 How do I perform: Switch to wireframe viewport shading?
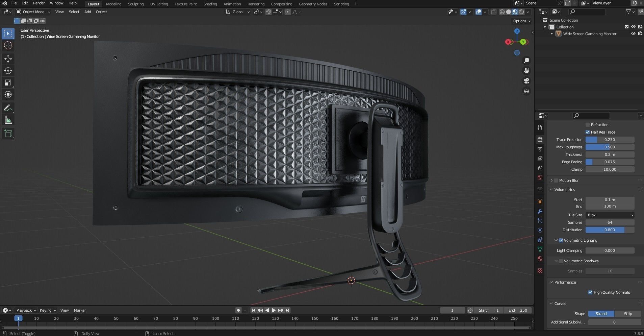(502, 12)
